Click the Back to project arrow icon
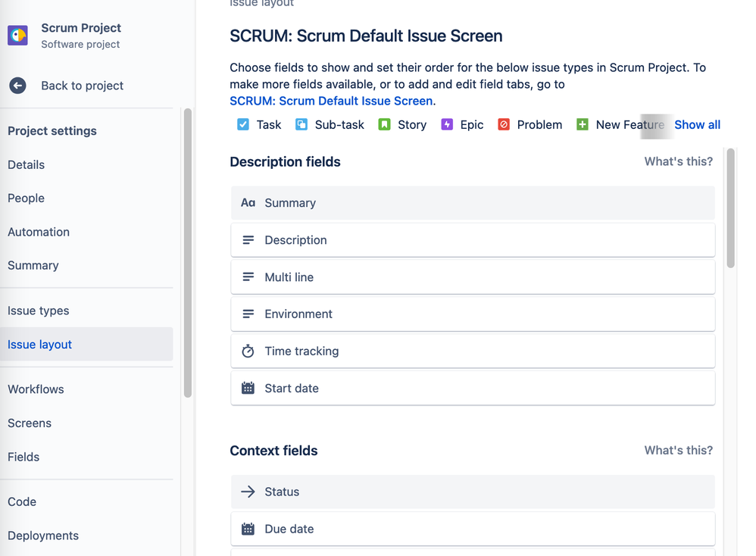The image size is (756, 556). (17, 86)
